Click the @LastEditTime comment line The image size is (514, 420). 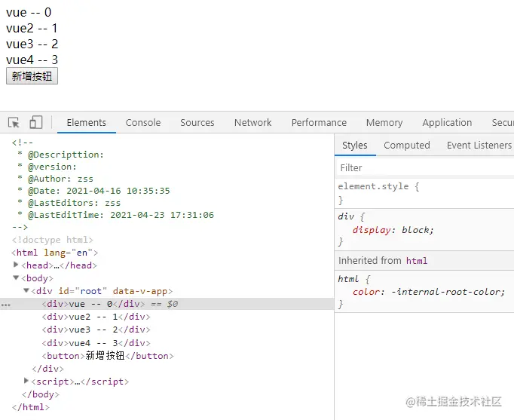[115, 215]
